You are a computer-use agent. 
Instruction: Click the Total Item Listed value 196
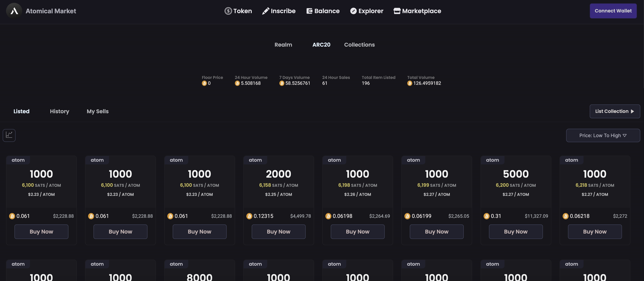click(365, 83)
